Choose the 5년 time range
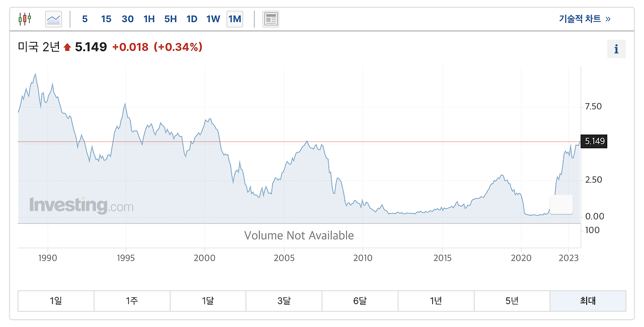The width and height of the screenshot is (644, 327). (512, 301)
